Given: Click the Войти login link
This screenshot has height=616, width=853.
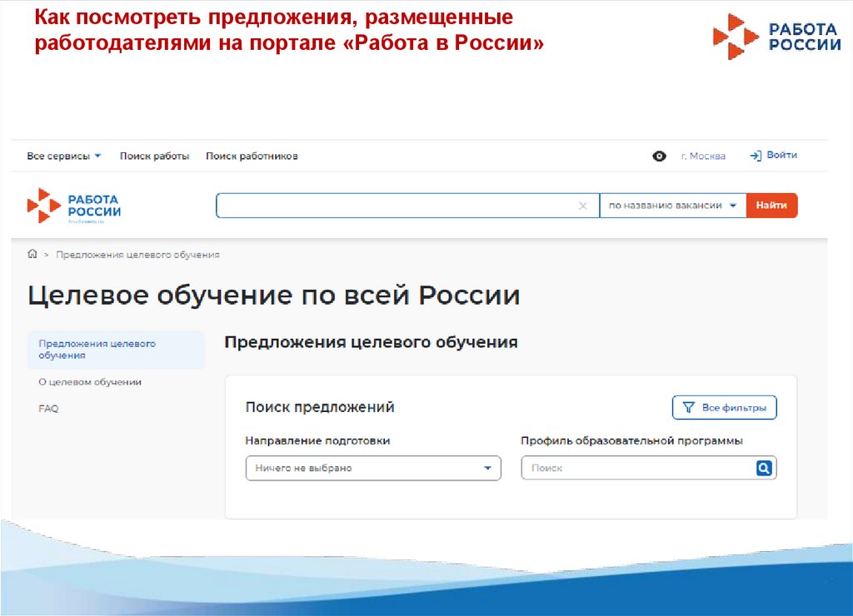Looking at the screenshot, I should [x=774, y=156].
